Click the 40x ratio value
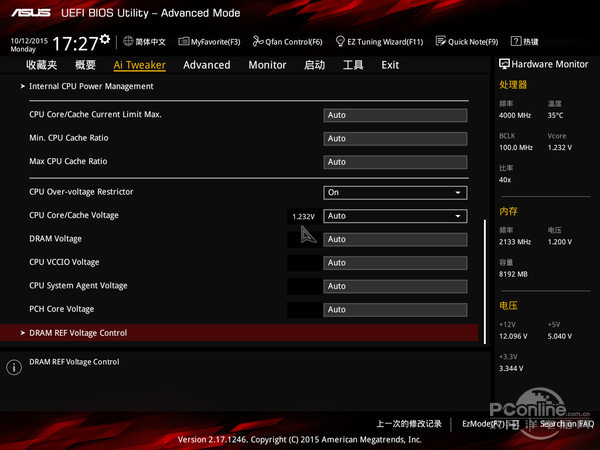Image resolution: width=600 pixels, height=450 pixels. point(505,179)
